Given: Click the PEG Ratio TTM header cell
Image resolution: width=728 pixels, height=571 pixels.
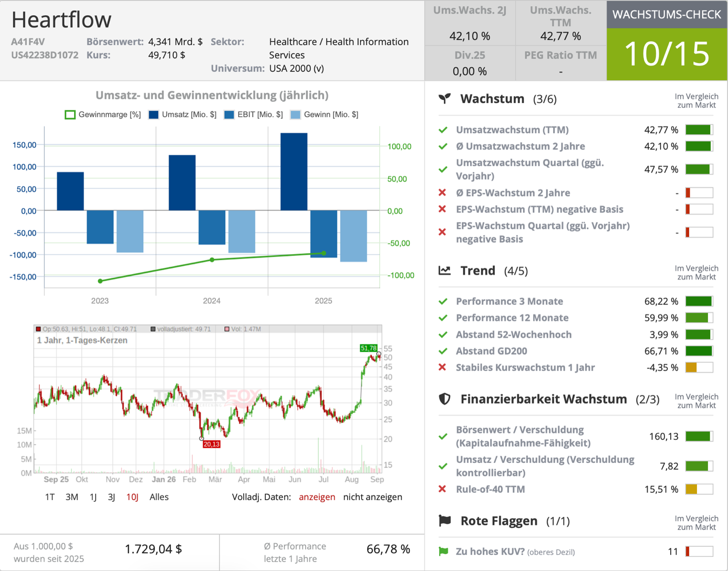Looking at the screenshot, I should (x=561, y=55).
